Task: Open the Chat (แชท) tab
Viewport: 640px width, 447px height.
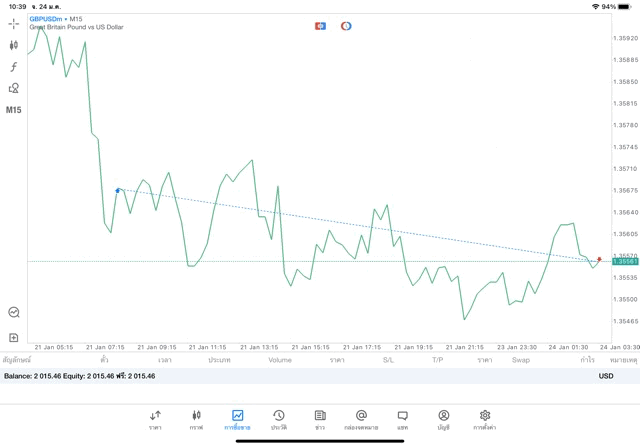Action: pos(402,419)
